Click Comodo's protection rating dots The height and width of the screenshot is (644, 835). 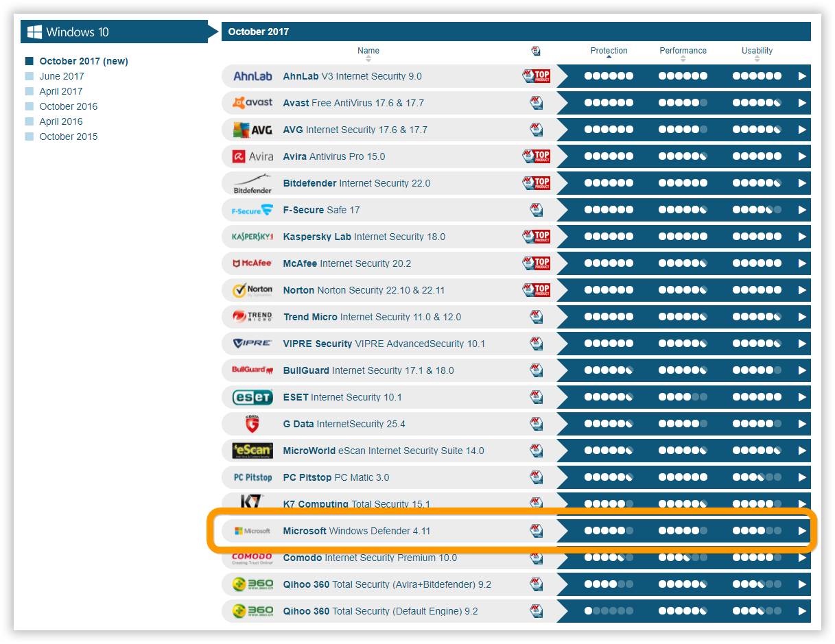point(609,558)
